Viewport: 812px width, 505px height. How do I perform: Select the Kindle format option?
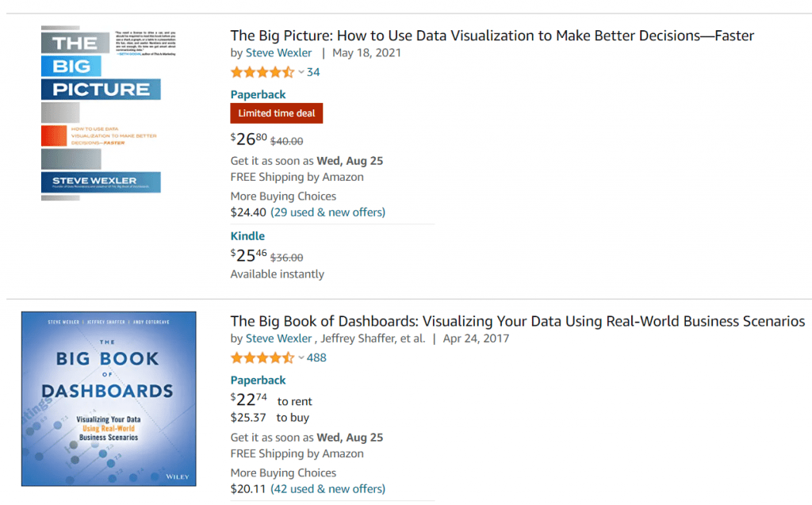(247, 236)
